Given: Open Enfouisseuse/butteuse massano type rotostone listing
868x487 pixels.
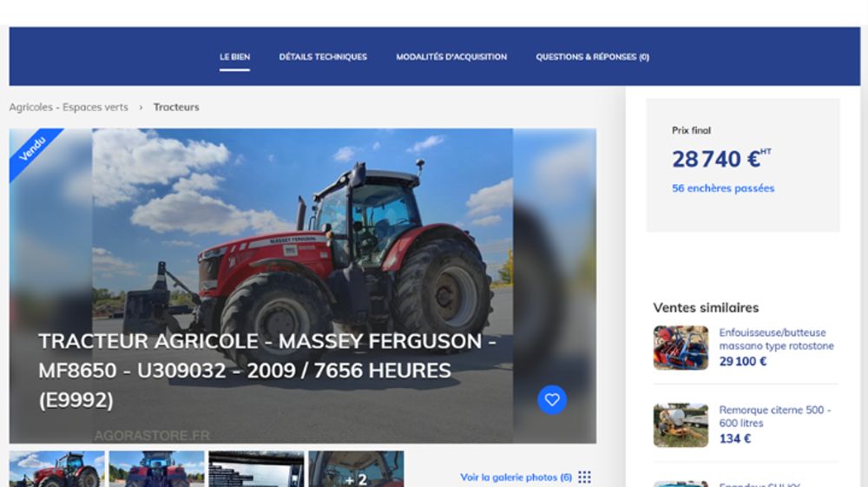Looking at the screenshot, I should click(x=776, y=339).
